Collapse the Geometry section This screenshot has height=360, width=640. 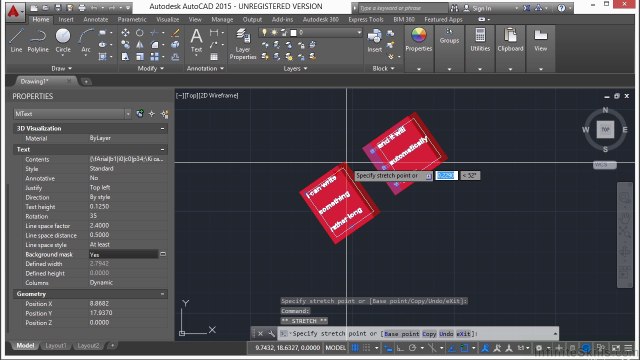[162, 294]
